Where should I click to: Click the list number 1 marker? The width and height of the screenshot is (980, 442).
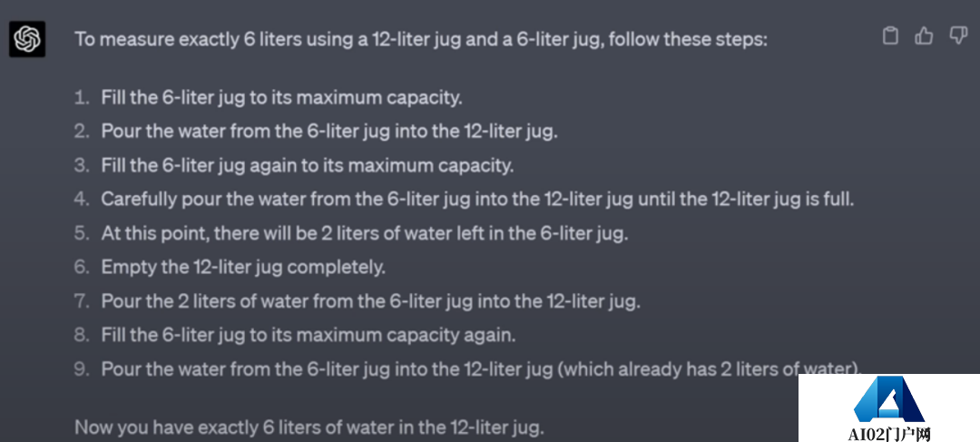83,97
